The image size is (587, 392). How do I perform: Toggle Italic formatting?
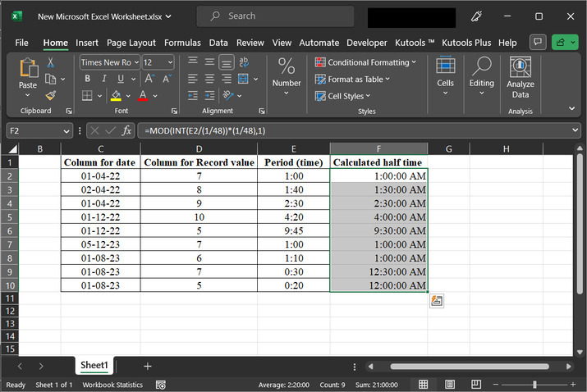(104, 79)
